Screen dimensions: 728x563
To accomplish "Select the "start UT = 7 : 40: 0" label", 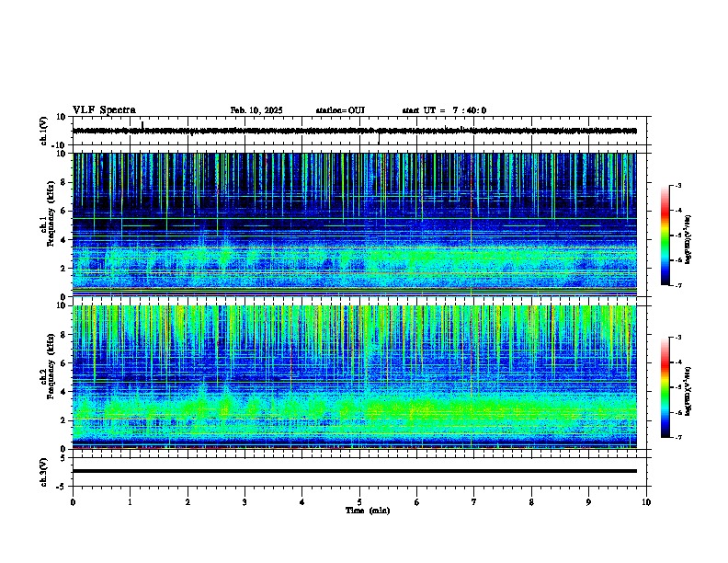I will click(444, 110).
